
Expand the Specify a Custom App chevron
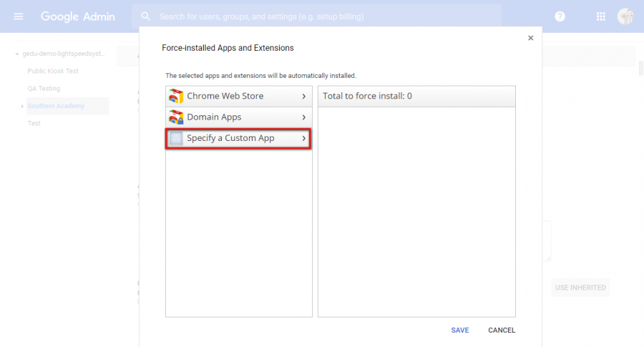point(304,138)
